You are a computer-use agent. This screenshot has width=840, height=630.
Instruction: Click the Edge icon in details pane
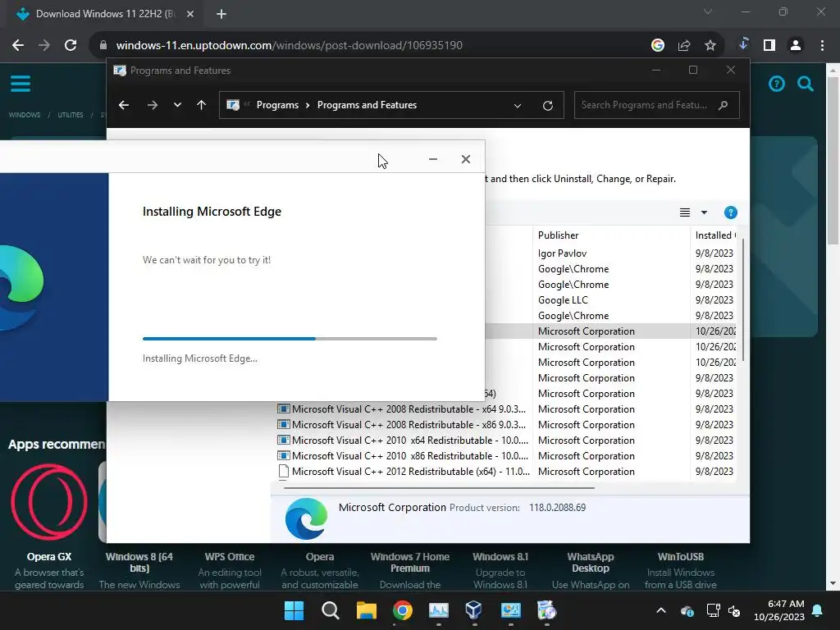[306, 518]
